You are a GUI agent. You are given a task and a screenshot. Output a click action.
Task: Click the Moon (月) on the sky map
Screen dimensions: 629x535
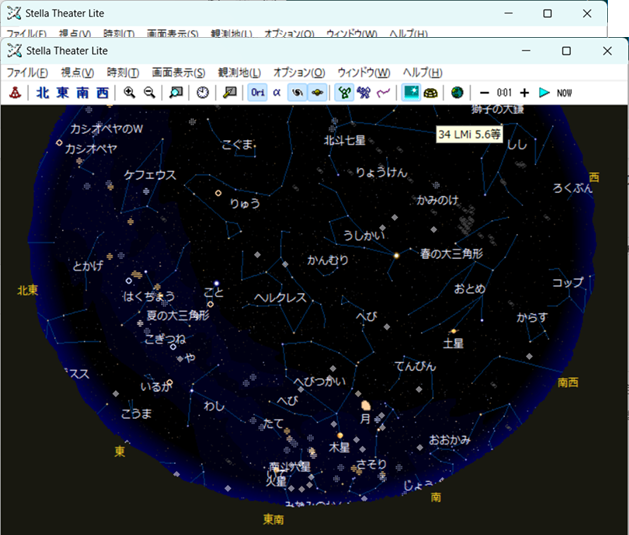click(x=365, y=405)
